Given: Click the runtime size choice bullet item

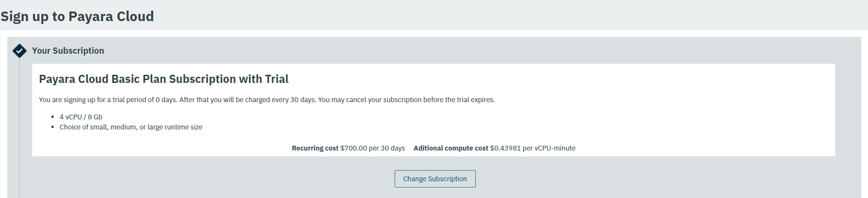Looking at the screenshot, I should (131, 127).
